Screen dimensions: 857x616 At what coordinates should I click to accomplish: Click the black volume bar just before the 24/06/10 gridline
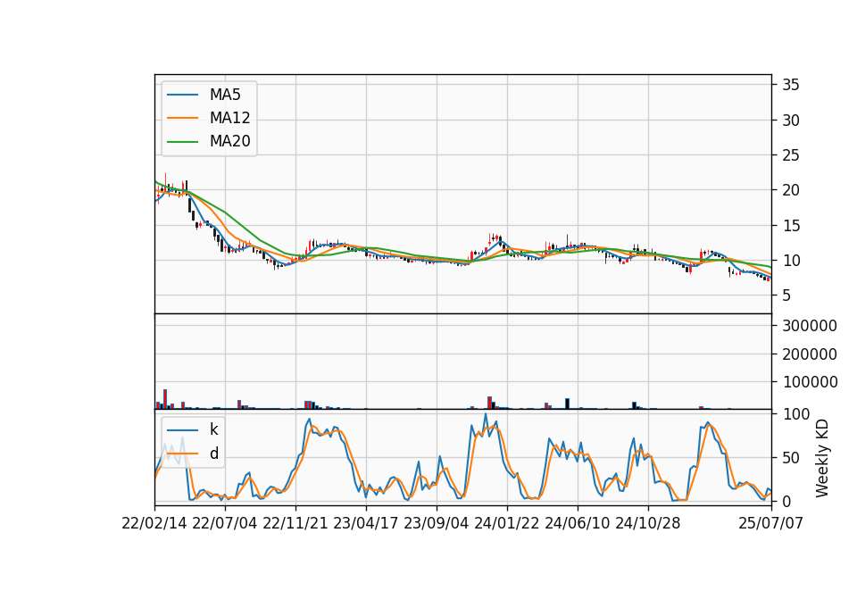tap(568, 404)
